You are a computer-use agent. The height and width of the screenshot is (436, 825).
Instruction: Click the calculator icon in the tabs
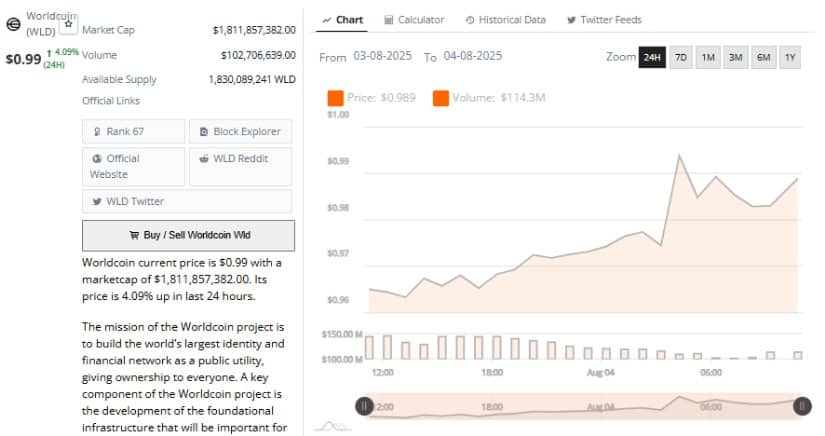(389, 20)
